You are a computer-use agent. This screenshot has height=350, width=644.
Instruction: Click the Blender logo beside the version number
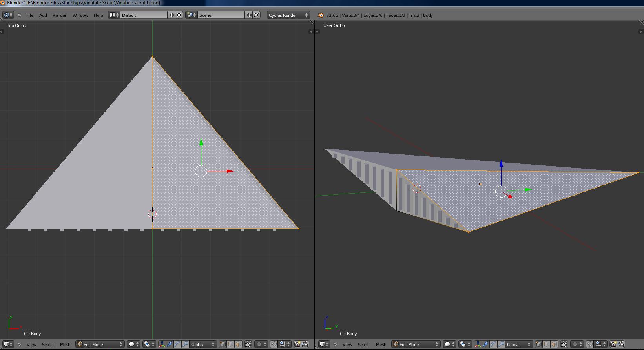click(x=321, y=15)
